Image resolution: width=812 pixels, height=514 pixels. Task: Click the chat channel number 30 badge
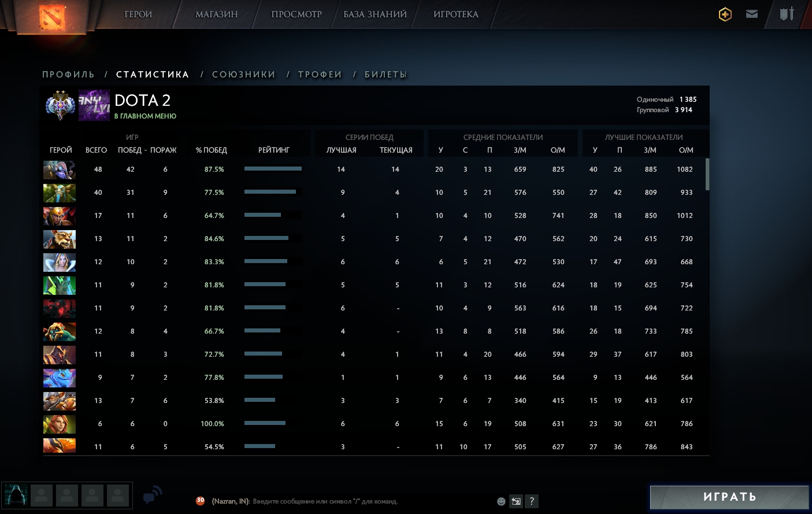coord(200,501)
